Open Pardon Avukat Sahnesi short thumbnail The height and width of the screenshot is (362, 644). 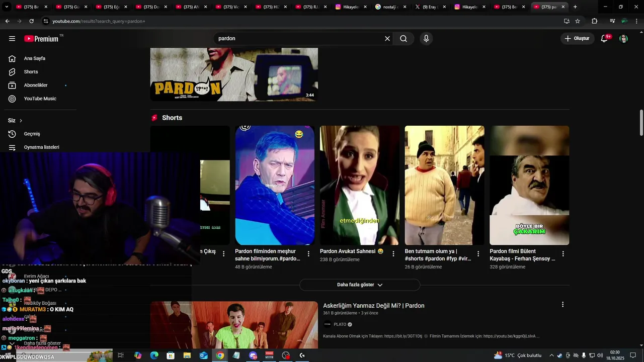(x=360, y=185)
